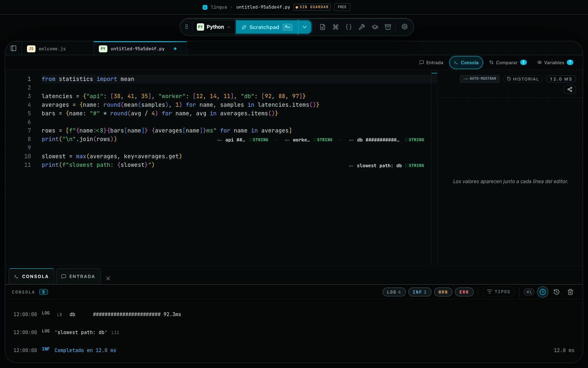The image size is (588, 368).
Task: Click the SIN GUARDAR unsaved badge
Action: pos(312,7)
